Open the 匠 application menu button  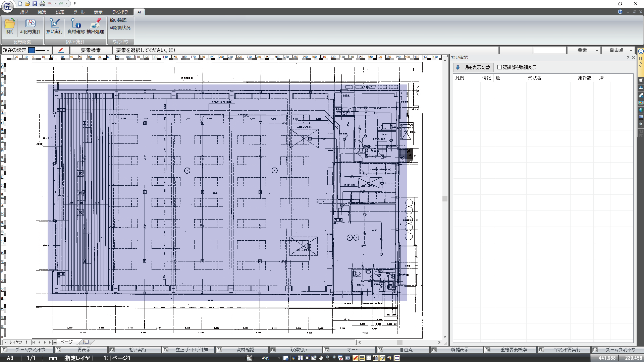7,6
